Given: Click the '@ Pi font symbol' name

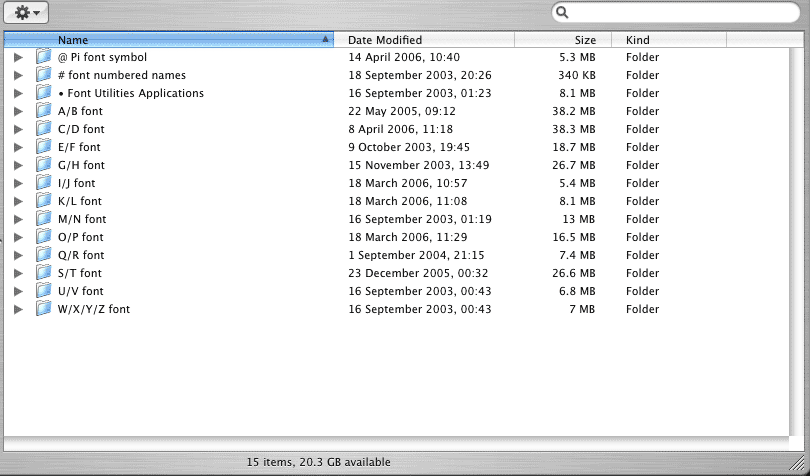Looking at the screenshot, I should pyautogui.click(x=102, y=57).
